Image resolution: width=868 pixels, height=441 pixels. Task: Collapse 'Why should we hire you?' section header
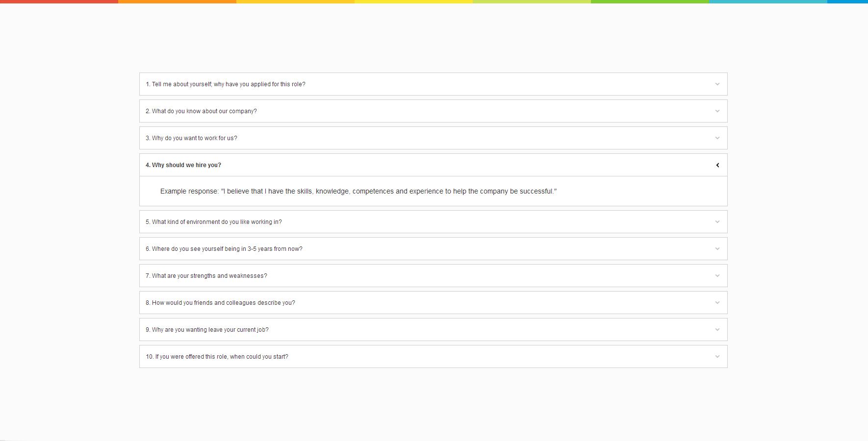pyautogui.click(x=433, y=165)
